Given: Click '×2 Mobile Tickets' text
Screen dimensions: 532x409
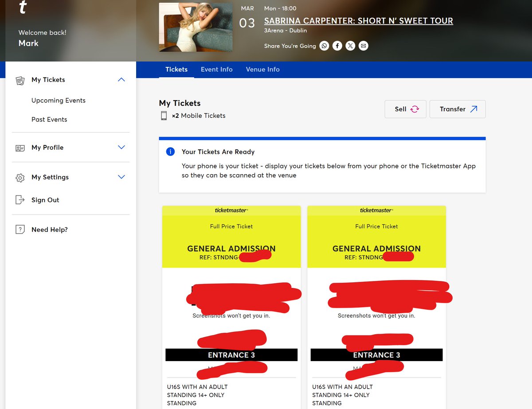Looking at the screenshot, I should click(199, 116).
